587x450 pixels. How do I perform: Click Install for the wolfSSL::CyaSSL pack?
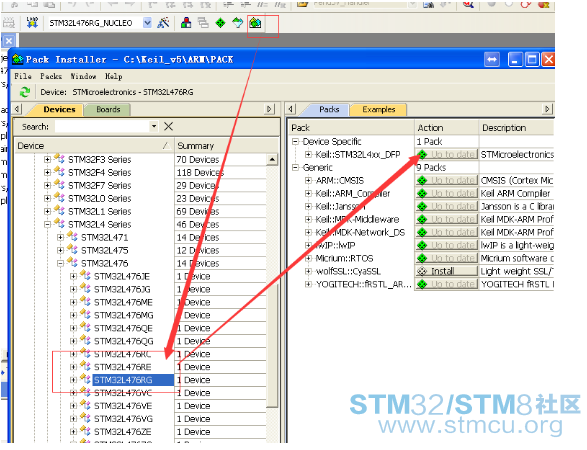446,271
